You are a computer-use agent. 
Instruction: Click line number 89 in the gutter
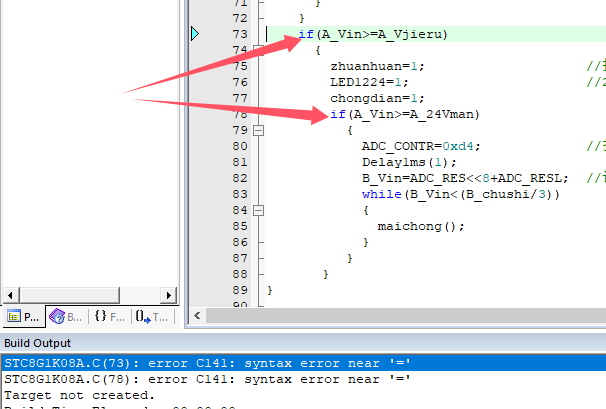[x=240, y=290]
